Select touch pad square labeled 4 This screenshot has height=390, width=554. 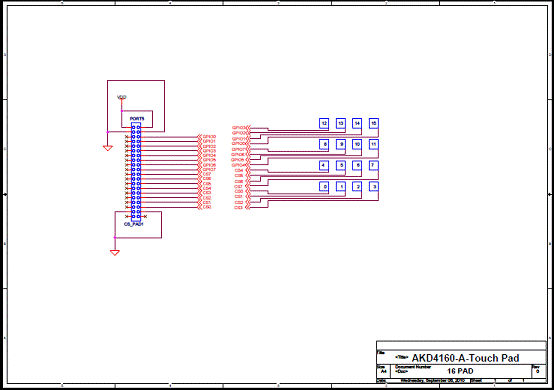click(324, 165)
